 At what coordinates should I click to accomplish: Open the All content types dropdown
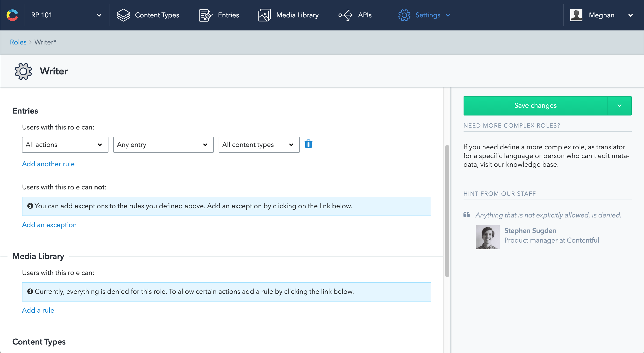point(259,144)
